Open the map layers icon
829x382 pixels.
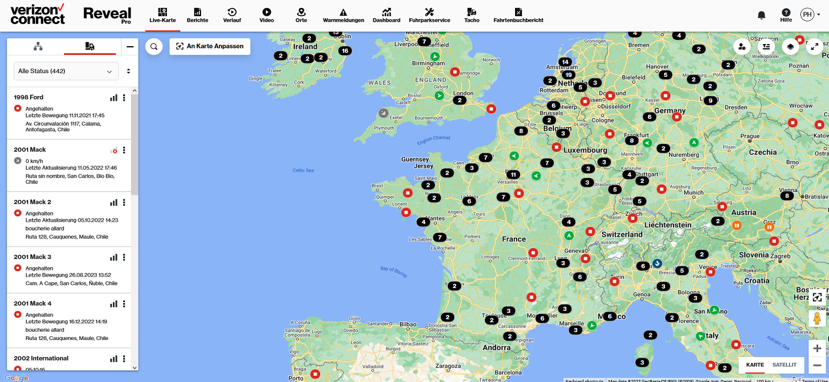click(790, 46)
